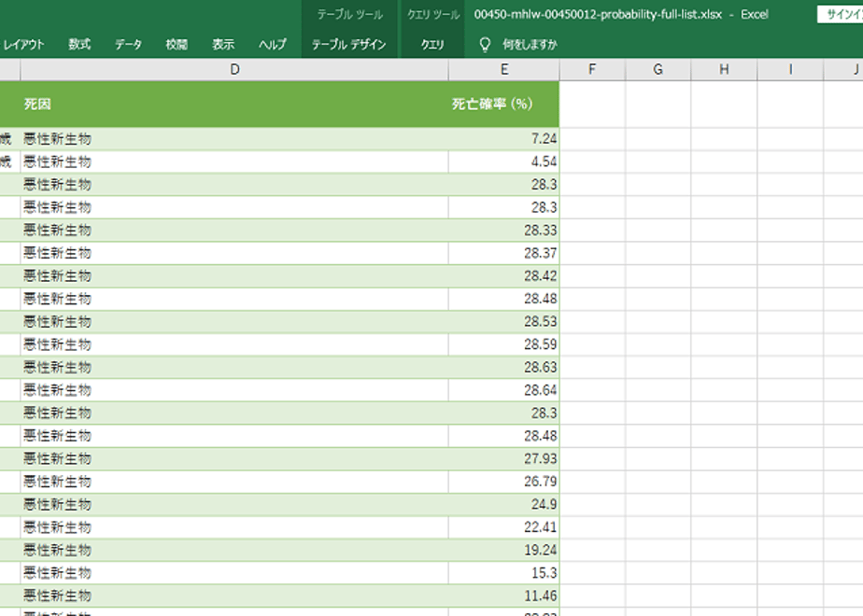The image size is (863, 616).
Task: Select the cell with value 26.79
Action: point(504,482)
